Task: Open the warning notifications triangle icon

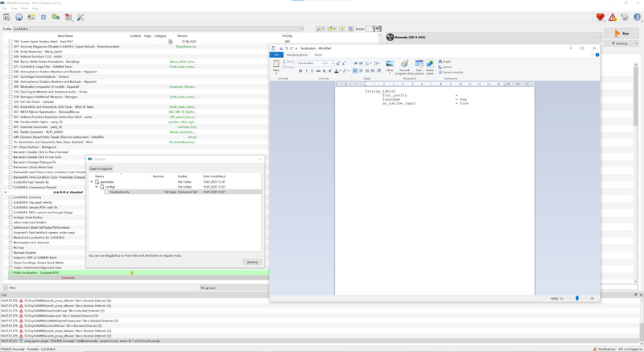Action: coord(612,17)
